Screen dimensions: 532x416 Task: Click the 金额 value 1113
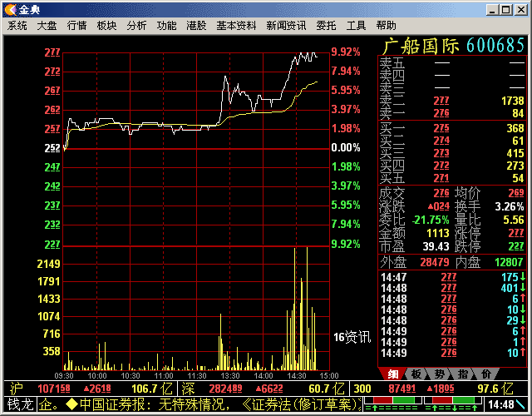438,233
